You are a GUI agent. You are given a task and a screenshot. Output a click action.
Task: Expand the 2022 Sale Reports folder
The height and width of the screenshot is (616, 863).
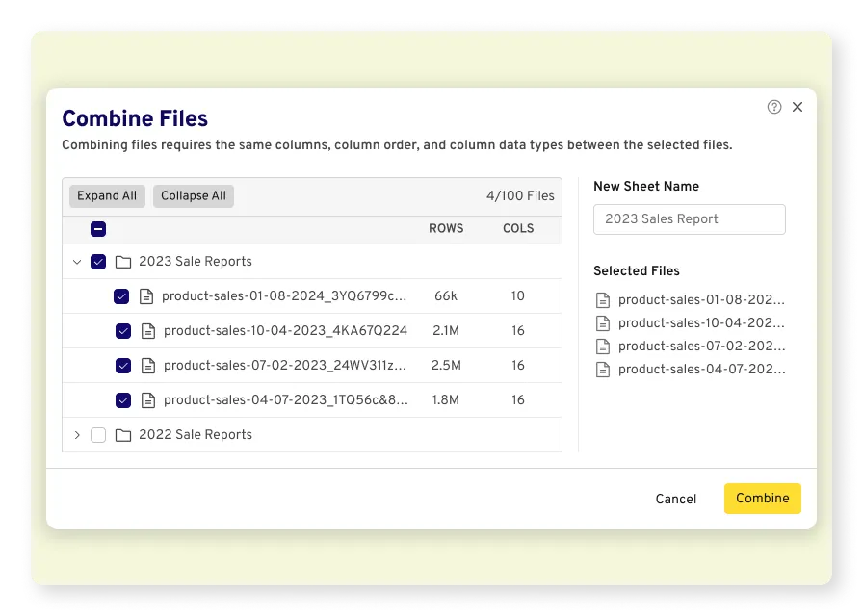point(77,434)
